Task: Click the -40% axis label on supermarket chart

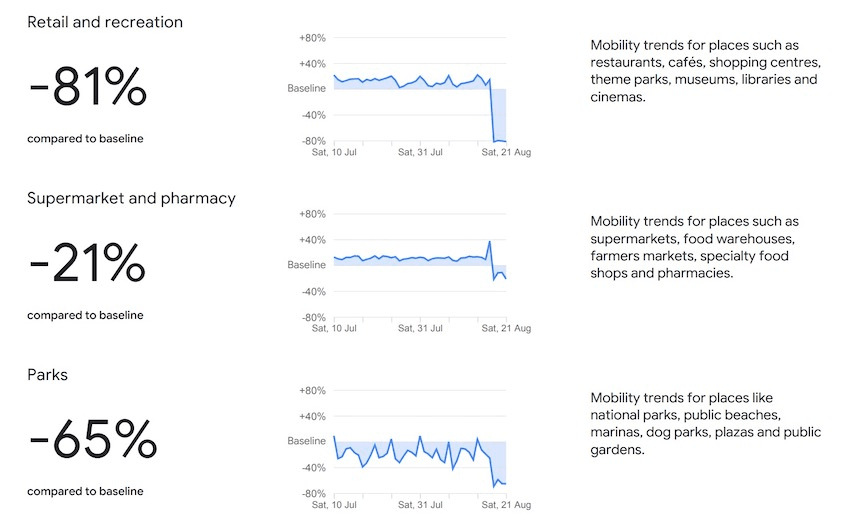Action: (312, 291)
